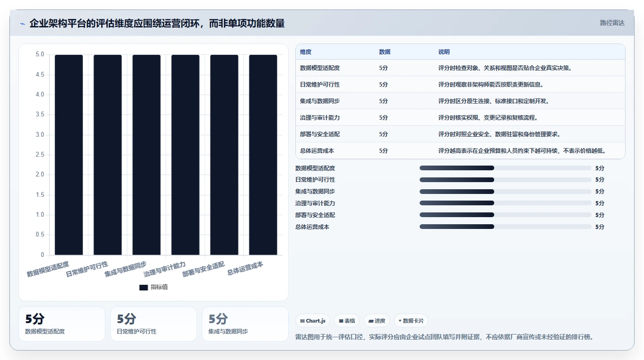Click the 日常维护可行性 bar in the chart
The image size is (644, 360).
pos(108,155)
